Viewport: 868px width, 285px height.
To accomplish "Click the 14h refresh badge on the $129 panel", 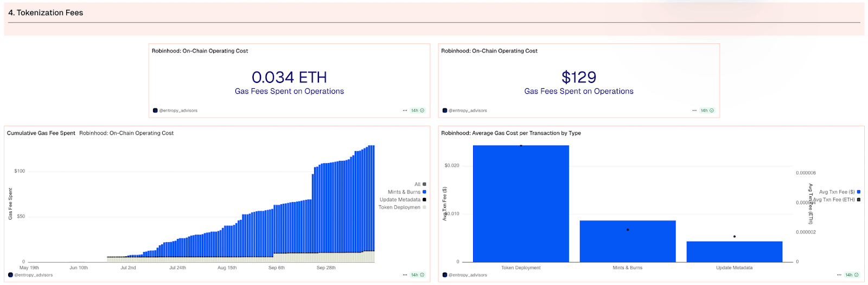I will [x=707, y=111].
